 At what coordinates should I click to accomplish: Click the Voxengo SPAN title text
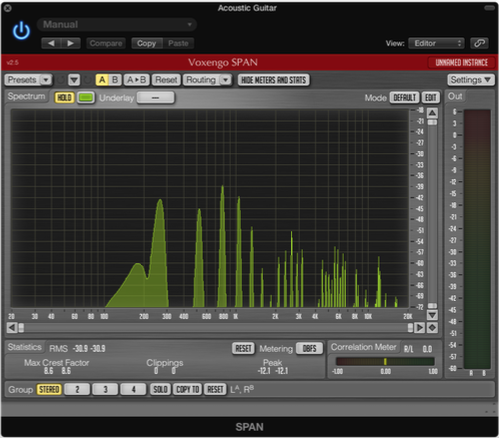[x=223, y=62]
